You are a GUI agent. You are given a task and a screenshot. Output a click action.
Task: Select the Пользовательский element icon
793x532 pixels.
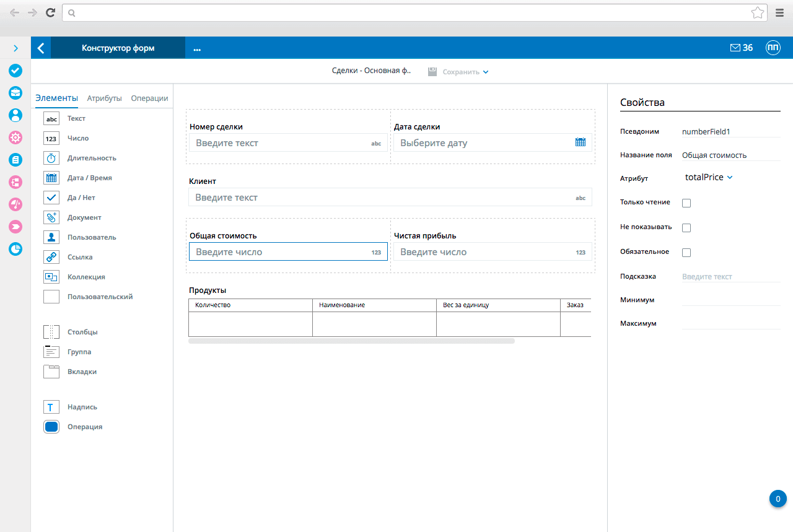click(51, 297)
